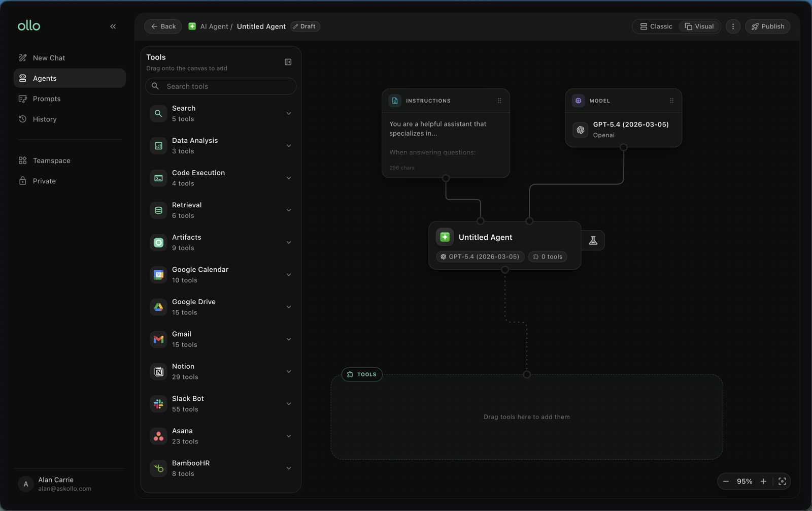The height and width of the screenshot is (511, 812).
Task: Zoom in with the plus icon
Action: coord(763,482)
